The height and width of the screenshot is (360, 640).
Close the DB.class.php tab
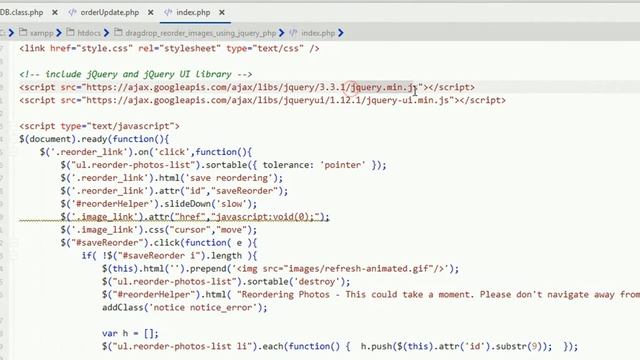55,13
